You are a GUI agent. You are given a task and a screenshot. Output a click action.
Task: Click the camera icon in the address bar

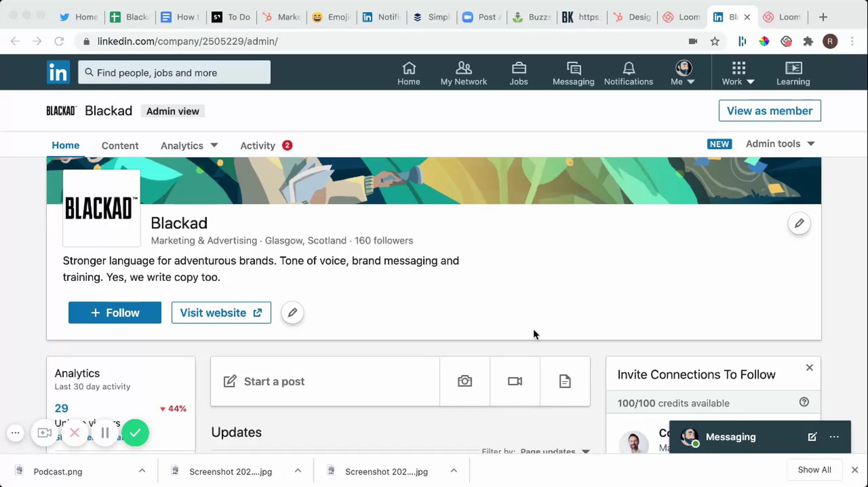click(x=693, y=41)
